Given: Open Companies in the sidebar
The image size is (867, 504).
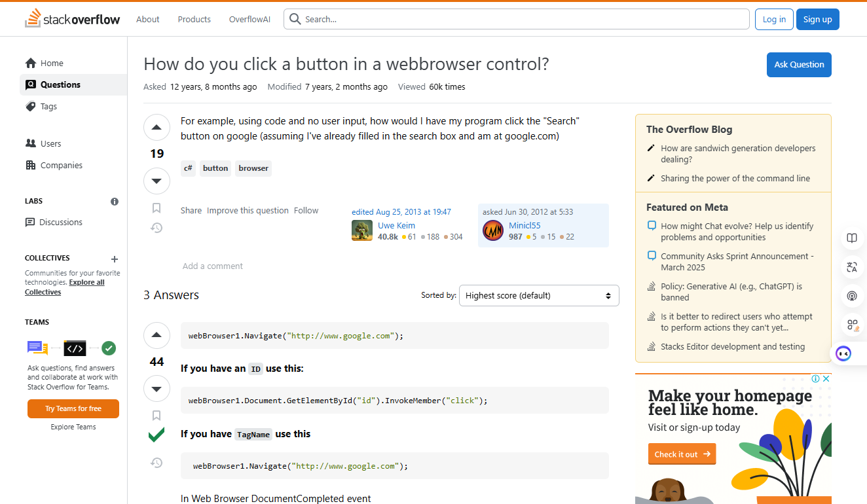Looking at the screenshot, I should tap(73, 166).
